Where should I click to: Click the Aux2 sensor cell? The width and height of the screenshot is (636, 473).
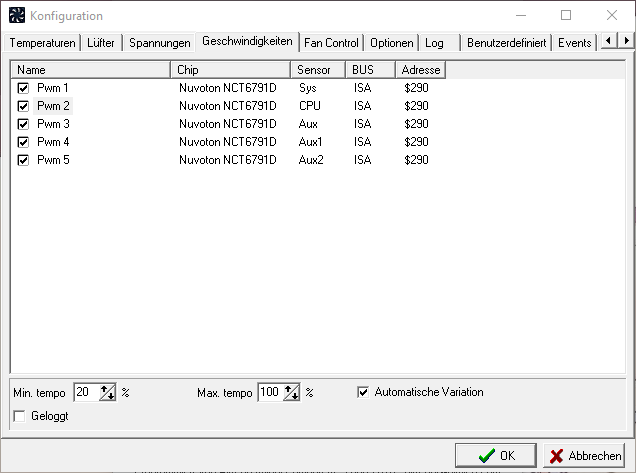(x=311, y=160)
